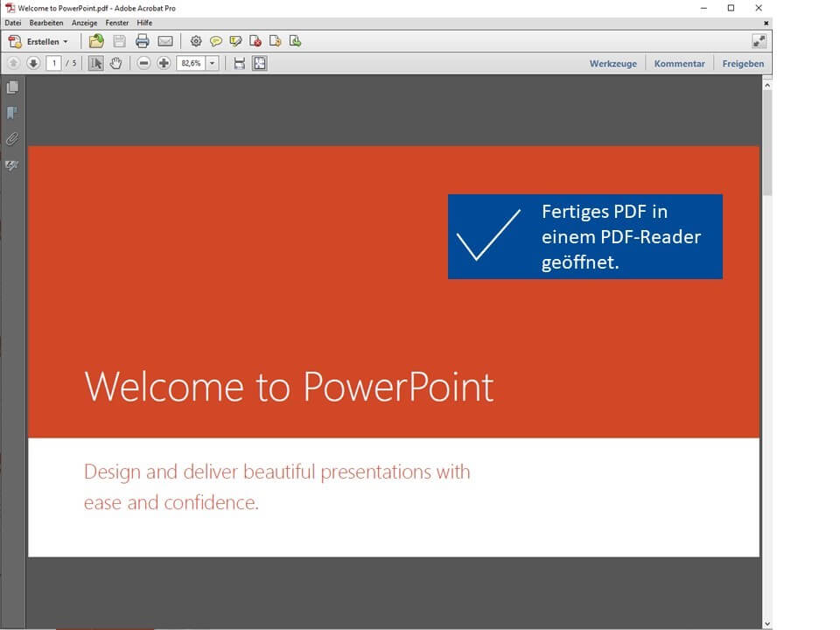Viewport: 840px width, 630px height.
Task: Toggle read mode icon in toolbar corner
Action: (x=759, y=41)
